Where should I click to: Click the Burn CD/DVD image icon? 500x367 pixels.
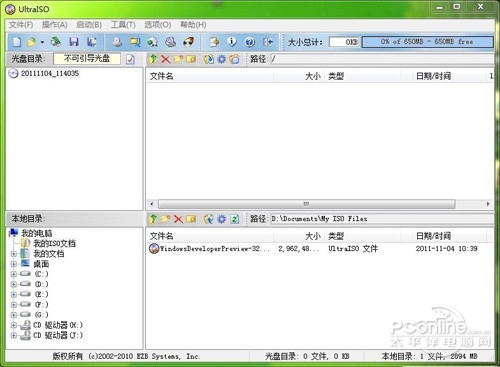pyautogui.click(x=189, y=42)
